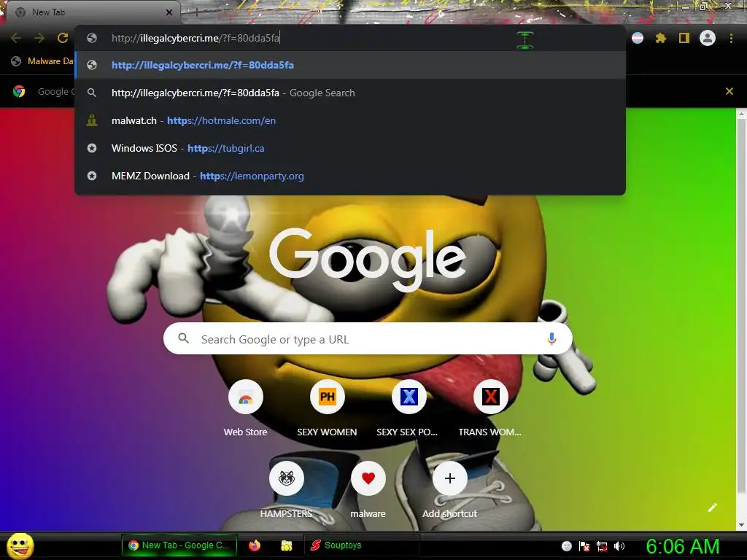The width and height of the screenshot is (747, 560).
Task: Open the Malware Da bookmark
Action: (x=43, y=61)
